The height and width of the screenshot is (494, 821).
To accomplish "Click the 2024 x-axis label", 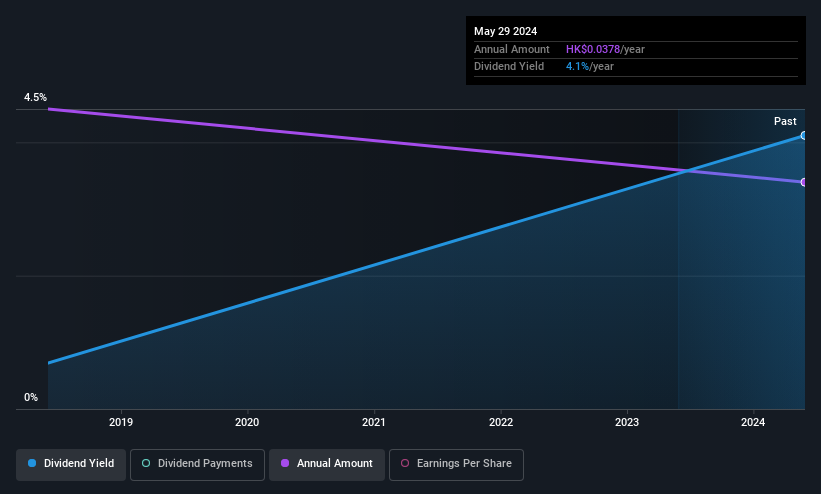I will pos(753,422).
